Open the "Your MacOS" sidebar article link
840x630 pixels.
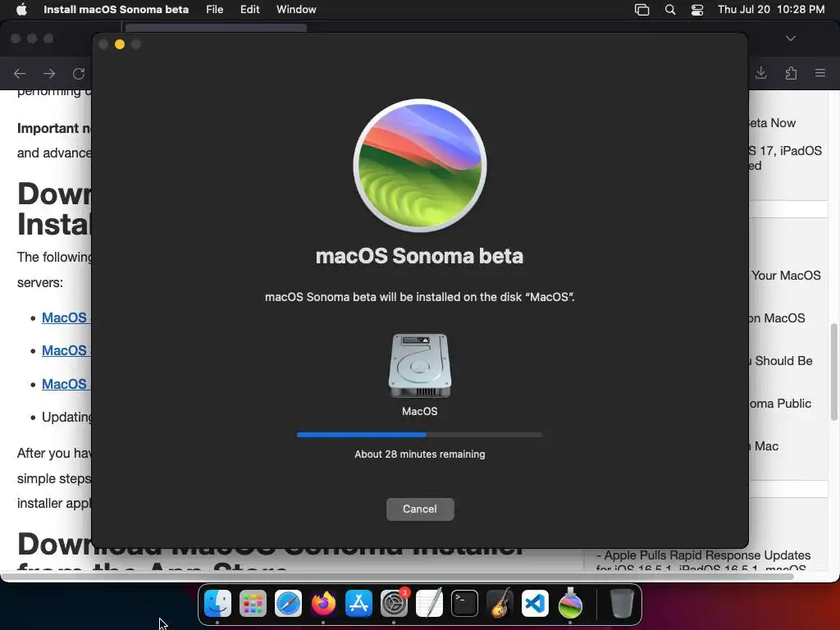coord(786,276)
